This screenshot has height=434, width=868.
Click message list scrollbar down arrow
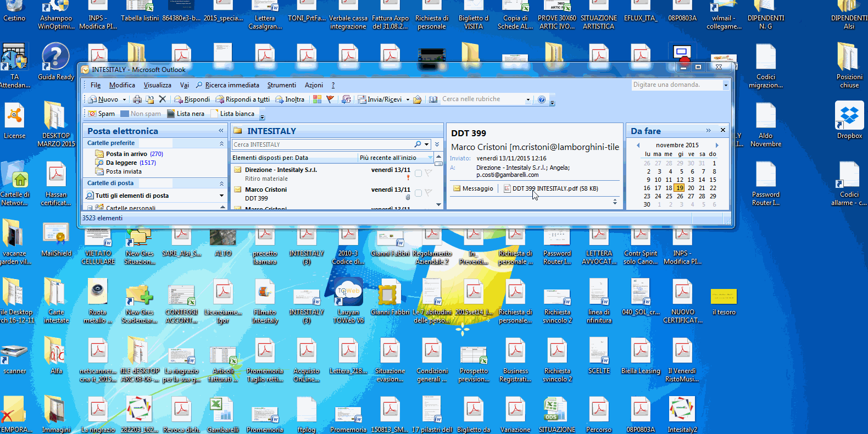pyautogui.click(x=438, y=204)
